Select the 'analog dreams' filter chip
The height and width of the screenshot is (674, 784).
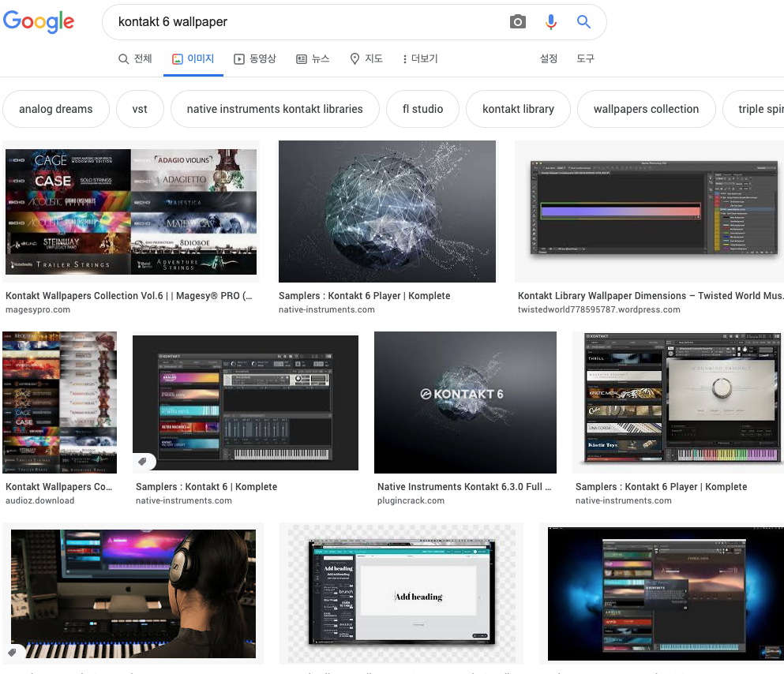tap(56, 109)
